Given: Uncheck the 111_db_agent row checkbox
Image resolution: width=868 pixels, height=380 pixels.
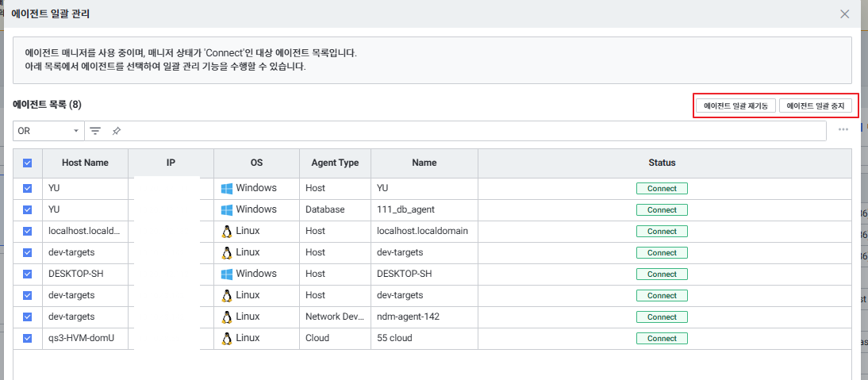Looking at the screenshot, I should 28,209.
